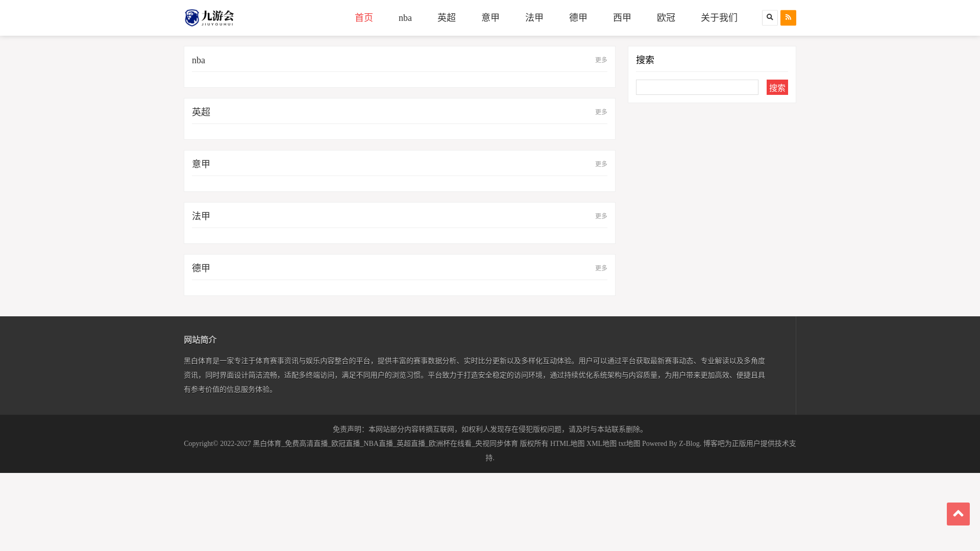Image resolution: width=980 pixels, height=551 pixels.
Task: Open the 意甲 section heading
Action: 201,164
